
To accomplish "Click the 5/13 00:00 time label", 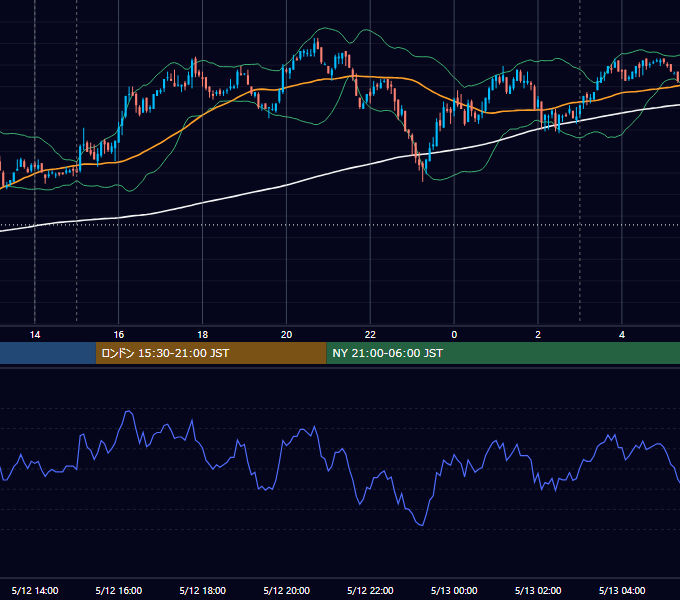I will click(x=454, y=590).
